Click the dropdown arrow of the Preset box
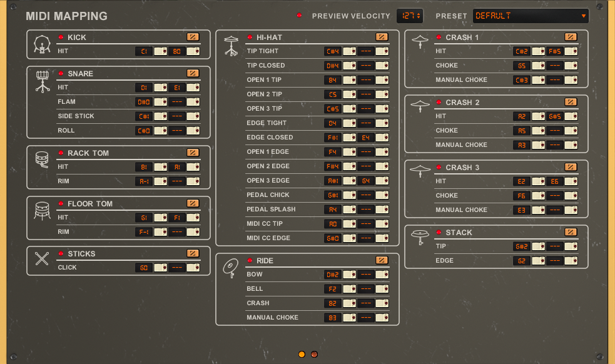This screenshot has width=615, height=364. pyautogui.click(x=584, y=16)
